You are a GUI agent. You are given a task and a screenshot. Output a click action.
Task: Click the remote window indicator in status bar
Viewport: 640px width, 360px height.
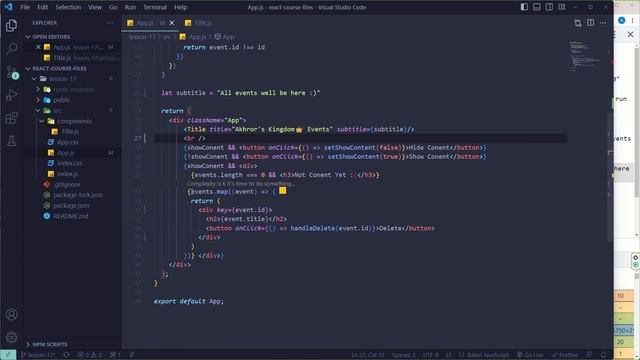tap(8, 355)
